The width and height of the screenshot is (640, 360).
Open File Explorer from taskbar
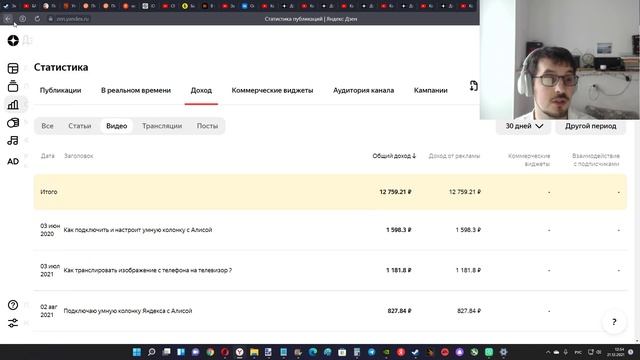pos(254,352)
